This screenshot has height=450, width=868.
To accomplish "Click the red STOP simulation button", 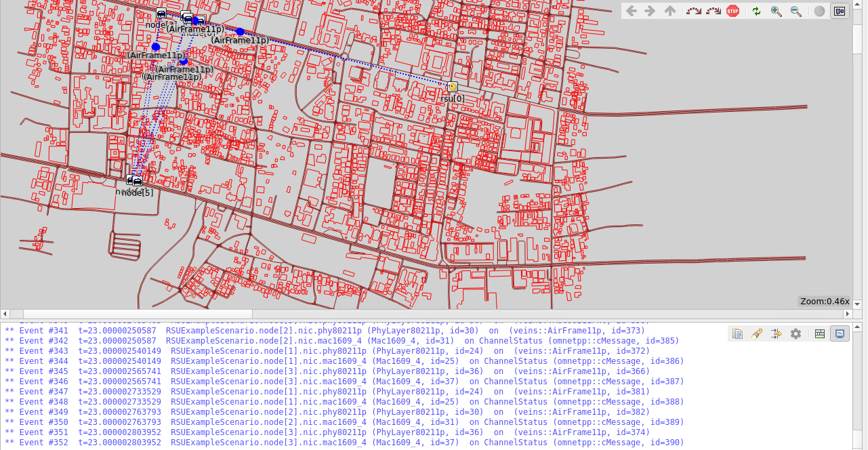I will click(x=732, y=11).
